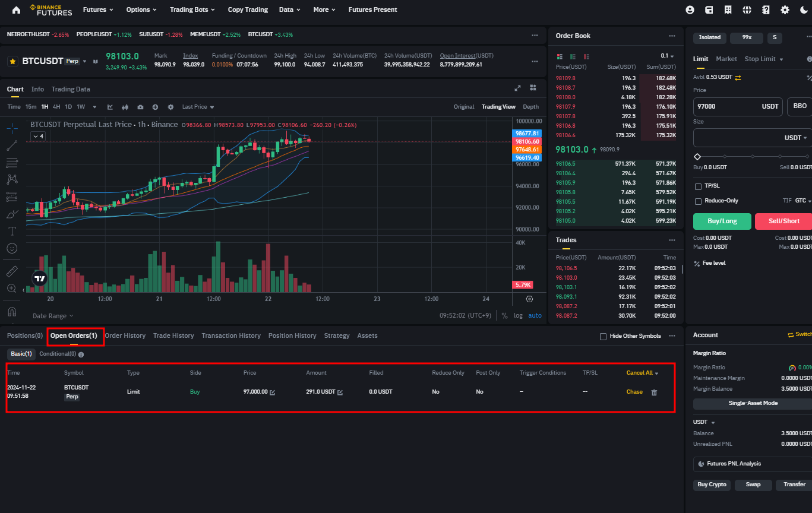Expand the chart to fullscreen
This screenshot has height=513, width=812.
(517, 88)
